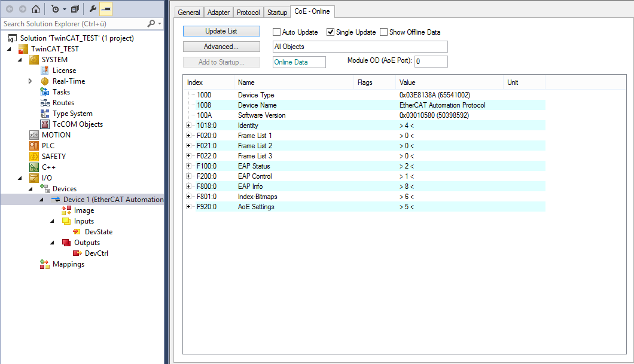Select the PLC node icon
Viewport: 634px width, 364px height.
point(34,145)
